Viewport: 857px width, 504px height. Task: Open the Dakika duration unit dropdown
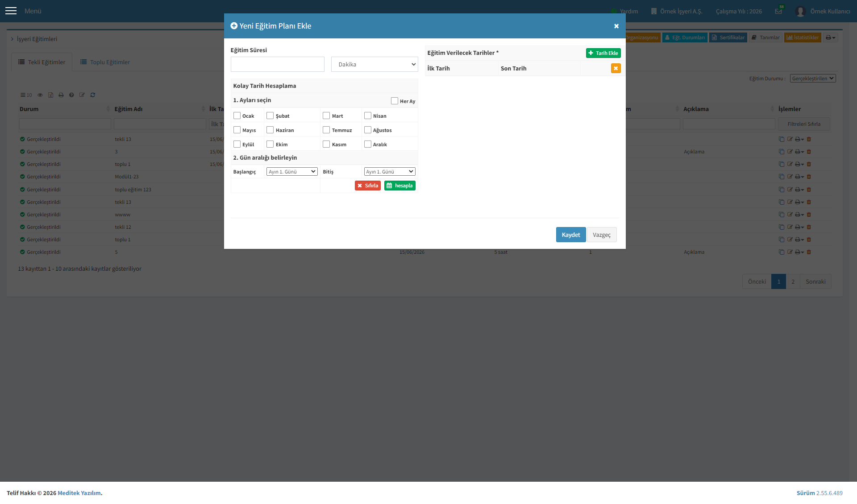point(374,64)
